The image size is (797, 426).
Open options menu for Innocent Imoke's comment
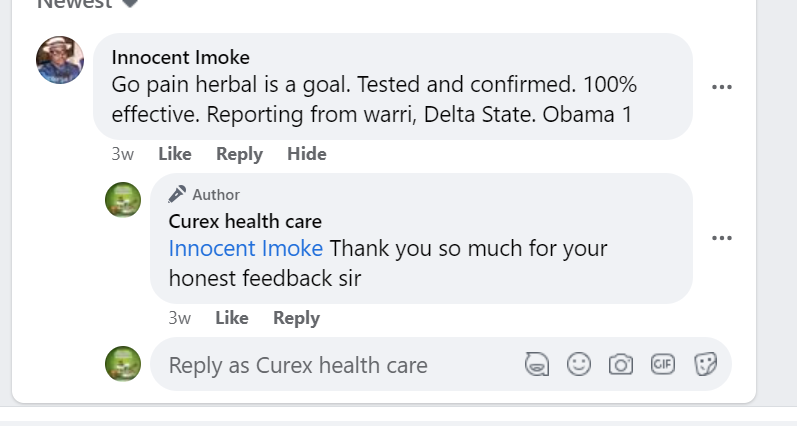722,87
